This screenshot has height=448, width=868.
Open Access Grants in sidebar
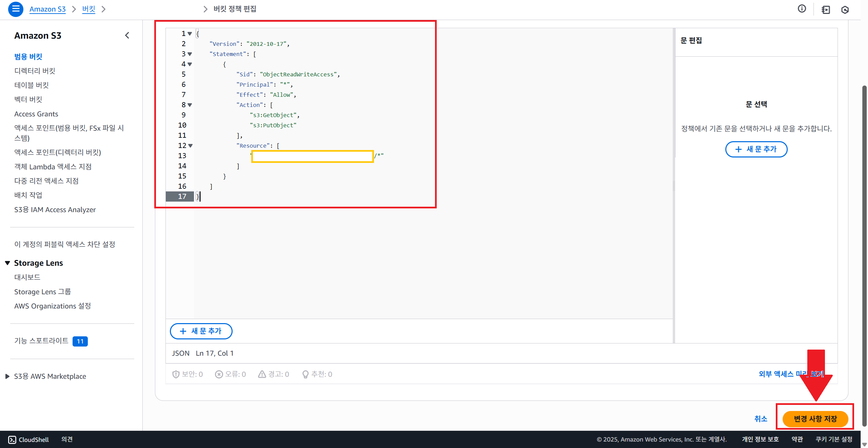(x=36, y=114)
